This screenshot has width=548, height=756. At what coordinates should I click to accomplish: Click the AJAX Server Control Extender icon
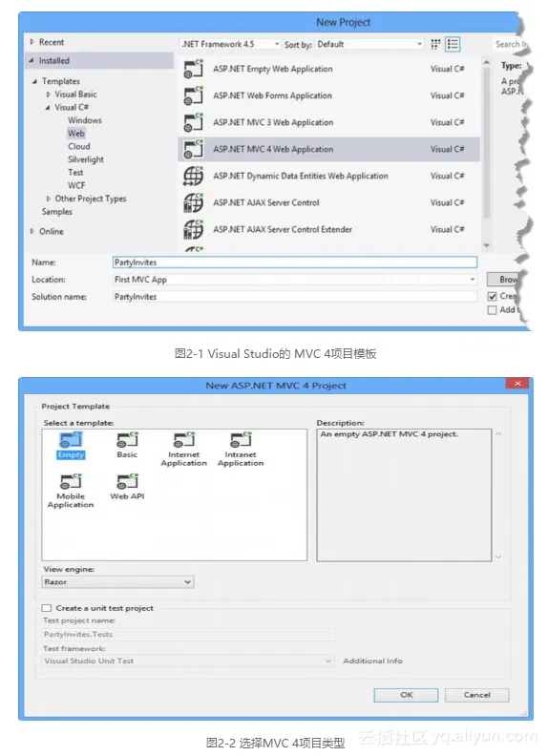coord(194,229)
